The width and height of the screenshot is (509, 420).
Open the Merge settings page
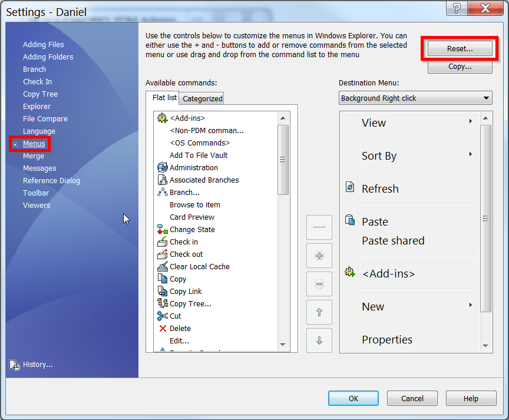pos(33,156)
